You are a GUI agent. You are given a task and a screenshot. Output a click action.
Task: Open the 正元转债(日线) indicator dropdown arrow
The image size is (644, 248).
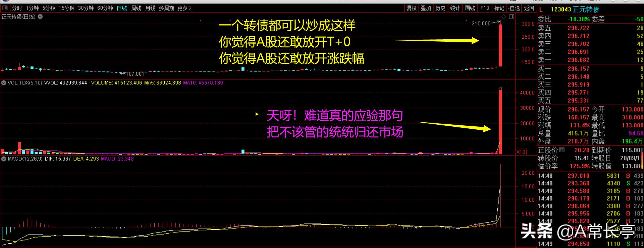coord(40,16)
